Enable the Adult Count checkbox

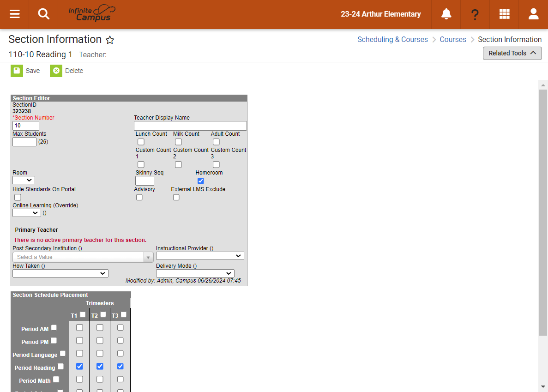(x=216, y=142)
